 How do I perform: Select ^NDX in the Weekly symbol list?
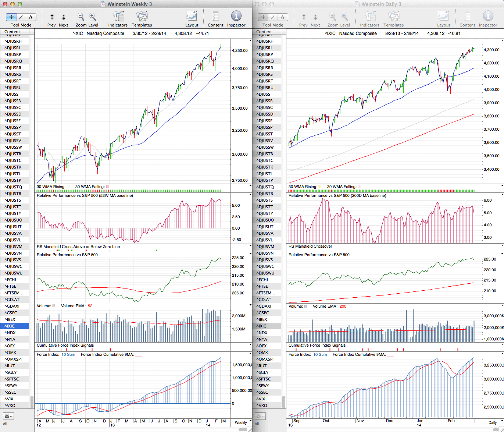coord(15,333)
